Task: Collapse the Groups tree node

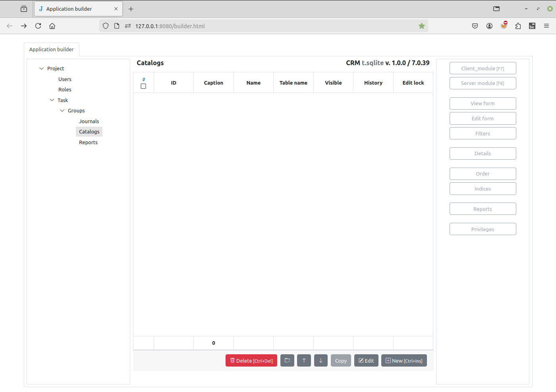Action: [62, 110]
